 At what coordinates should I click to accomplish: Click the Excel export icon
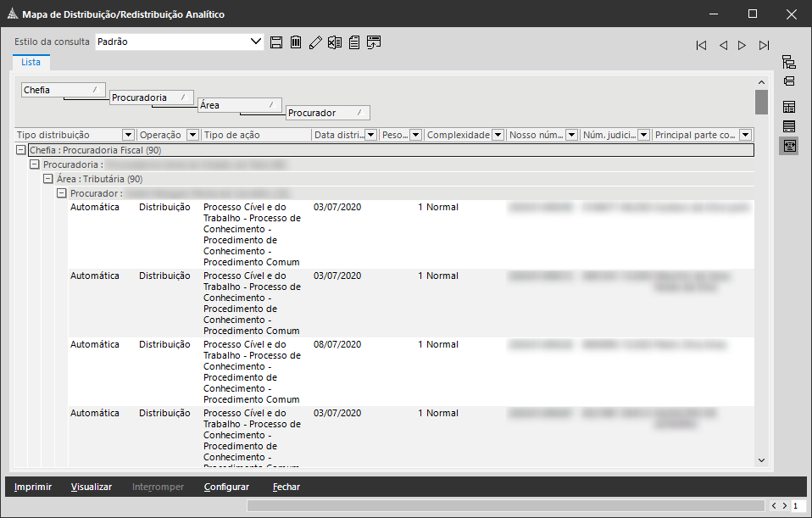[x=335, y=42]
